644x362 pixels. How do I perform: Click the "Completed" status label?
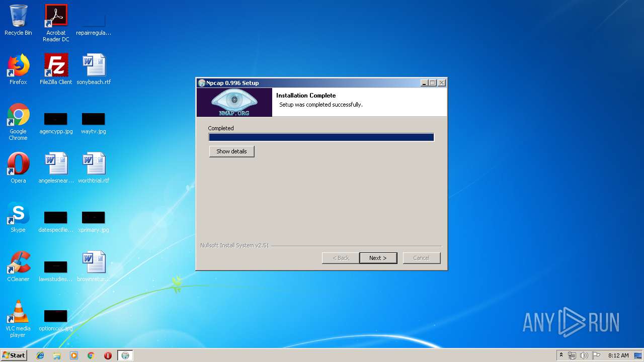[221, 128]
